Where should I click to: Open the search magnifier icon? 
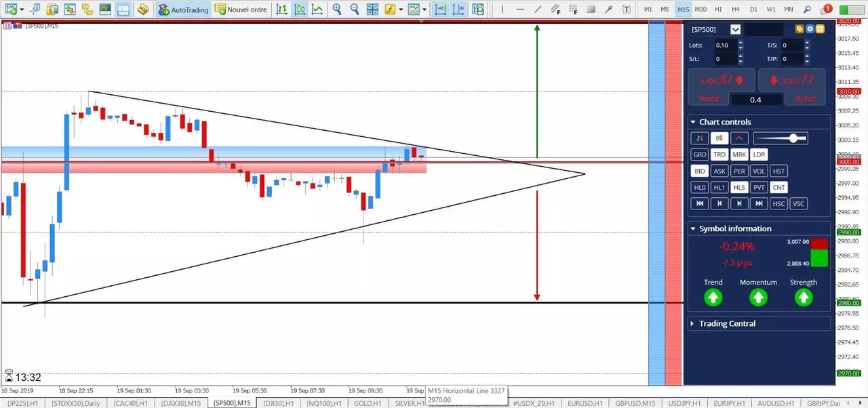pyautogui.click(x=807, y=9)
